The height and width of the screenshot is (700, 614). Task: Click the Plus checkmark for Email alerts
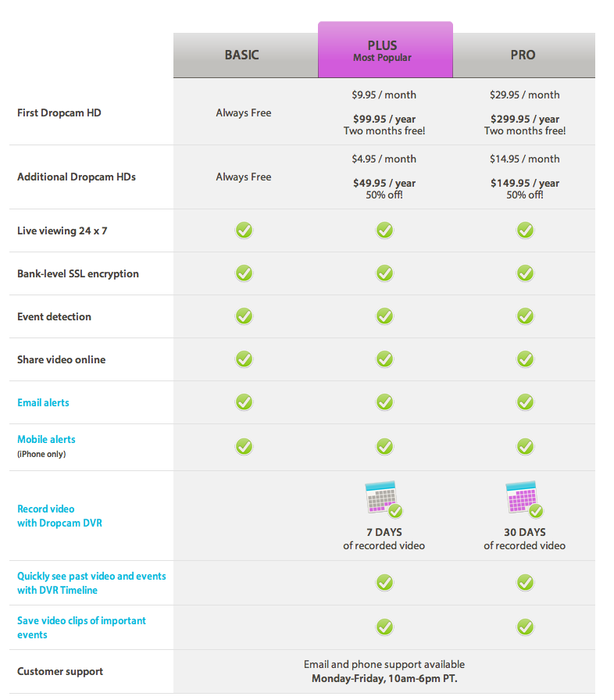tap(384, 402)
